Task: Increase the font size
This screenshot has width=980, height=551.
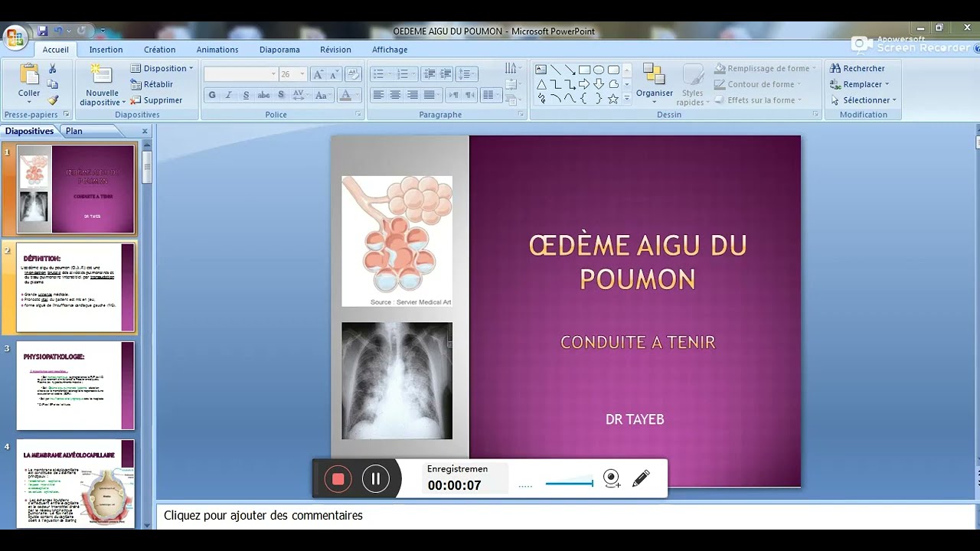Action: pos(318,74)
